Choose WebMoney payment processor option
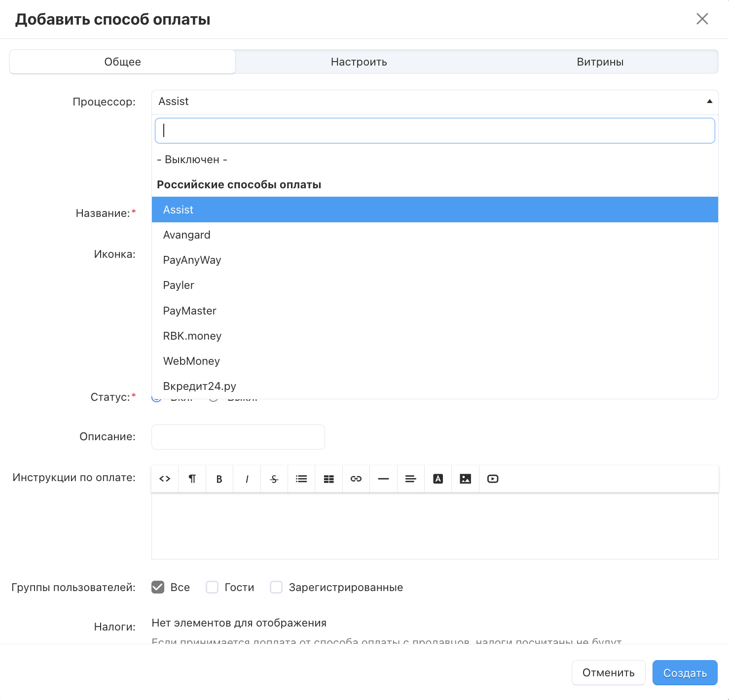729x700 pixels. tap(191, 361)
